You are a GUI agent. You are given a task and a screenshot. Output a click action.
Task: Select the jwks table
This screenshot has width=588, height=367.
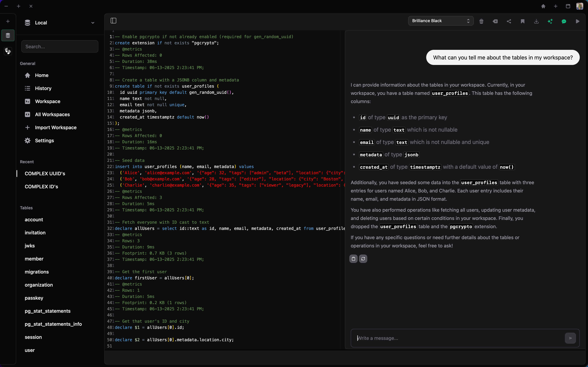click(30, 246)
